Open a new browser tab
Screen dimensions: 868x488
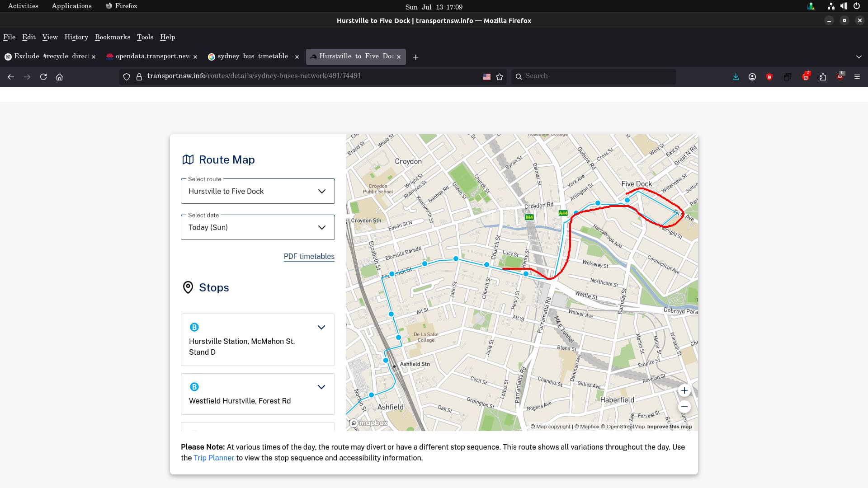click(x=416, y=57)
